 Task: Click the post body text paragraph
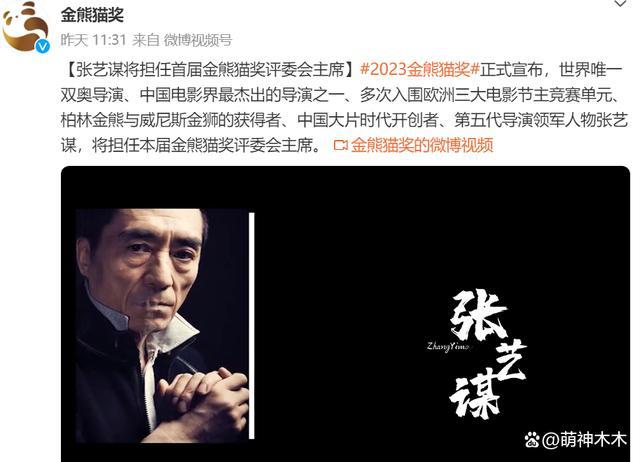coord(344,107)
